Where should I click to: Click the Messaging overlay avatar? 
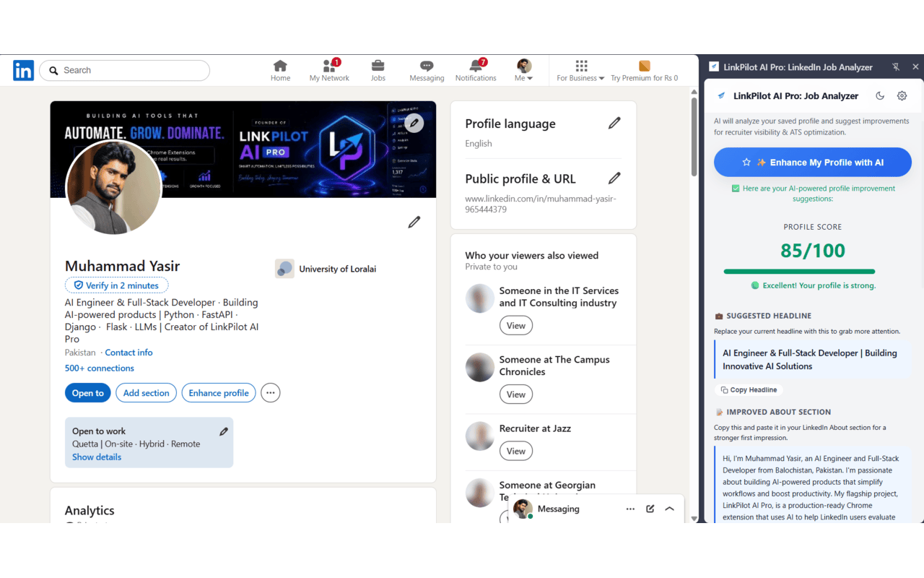point(523,509)
